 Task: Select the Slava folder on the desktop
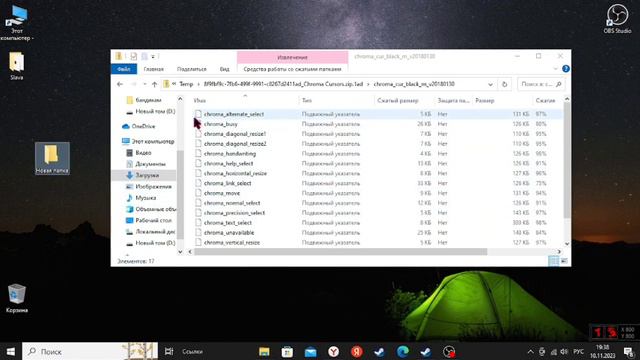16,66
